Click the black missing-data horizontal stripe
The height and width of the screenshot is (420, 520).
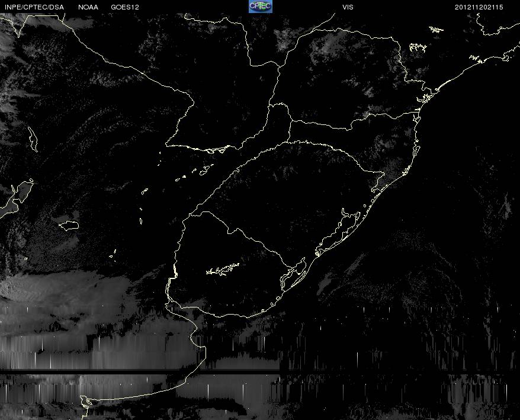260,372
